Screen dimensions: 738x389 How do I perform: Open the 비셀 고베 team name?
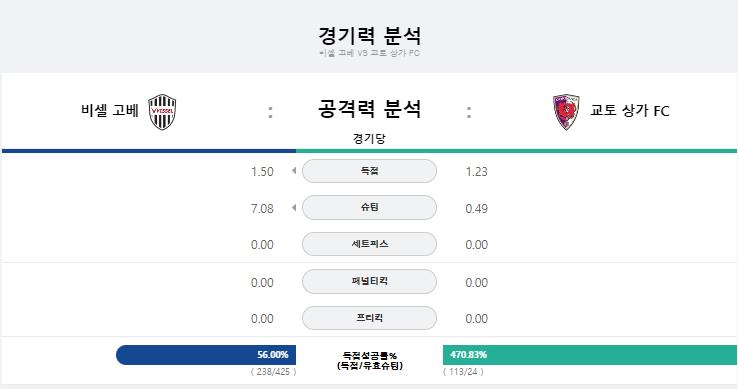pyautogui.click(x=110, y=111)
